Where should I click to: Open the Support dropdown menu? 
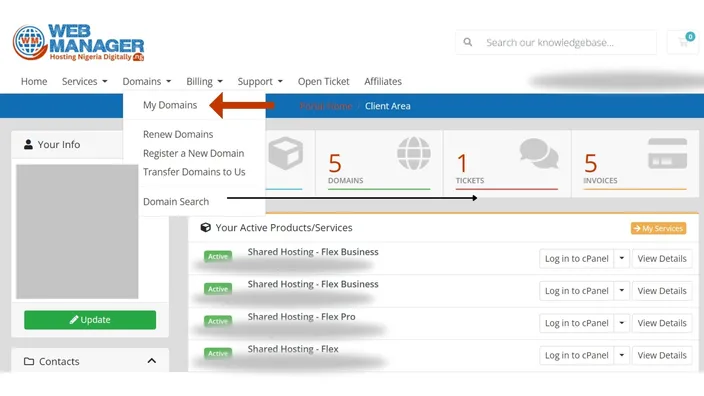(260, 81)
